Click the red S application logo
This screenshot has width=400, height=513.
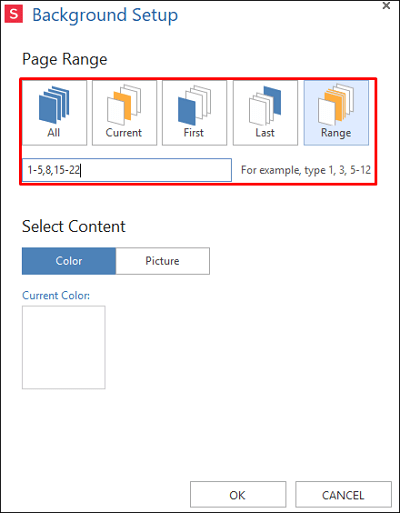click(14, 14)
